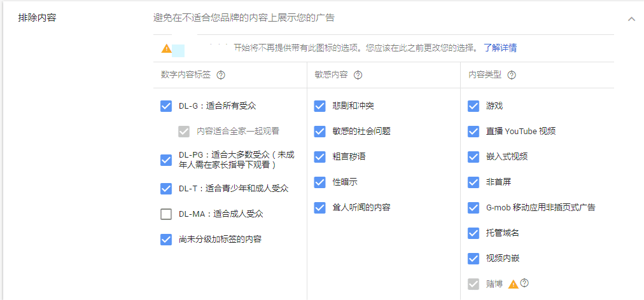Uncheck G-mob 移动应用非插页式广告

click(473, 208)
